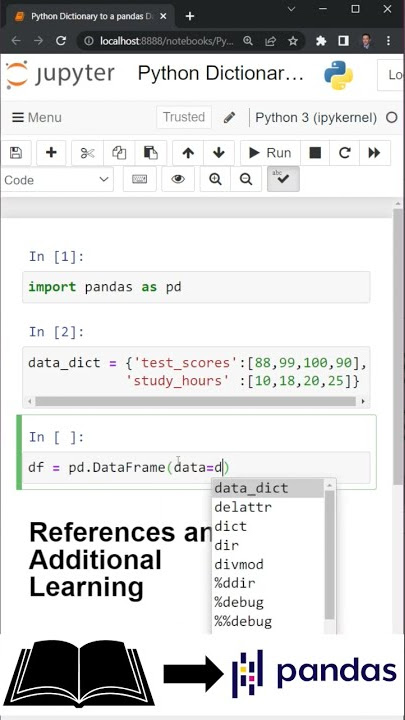
Task: Cut selected cells with scissors icon
Action: point(87,153)
